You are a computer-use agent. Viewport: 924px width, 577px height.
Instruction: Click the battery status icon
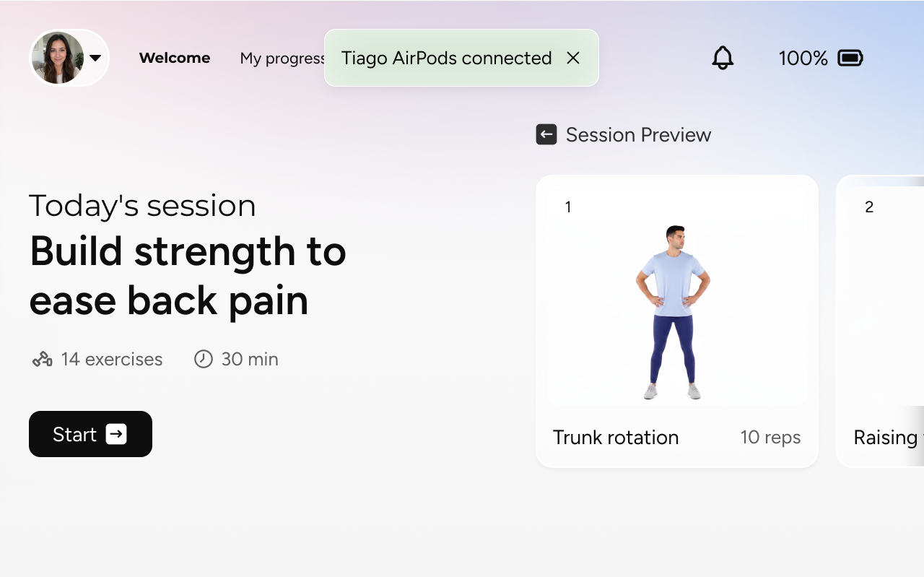point(850,58)
